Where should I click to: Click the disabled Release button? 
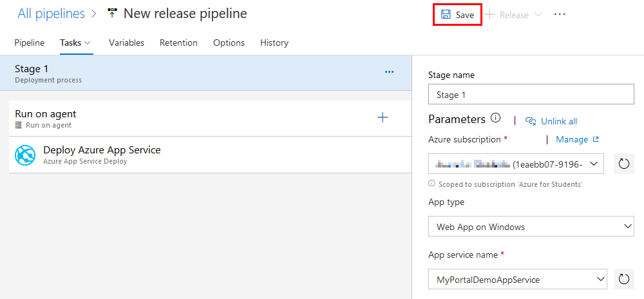click(x=513, y=15)
